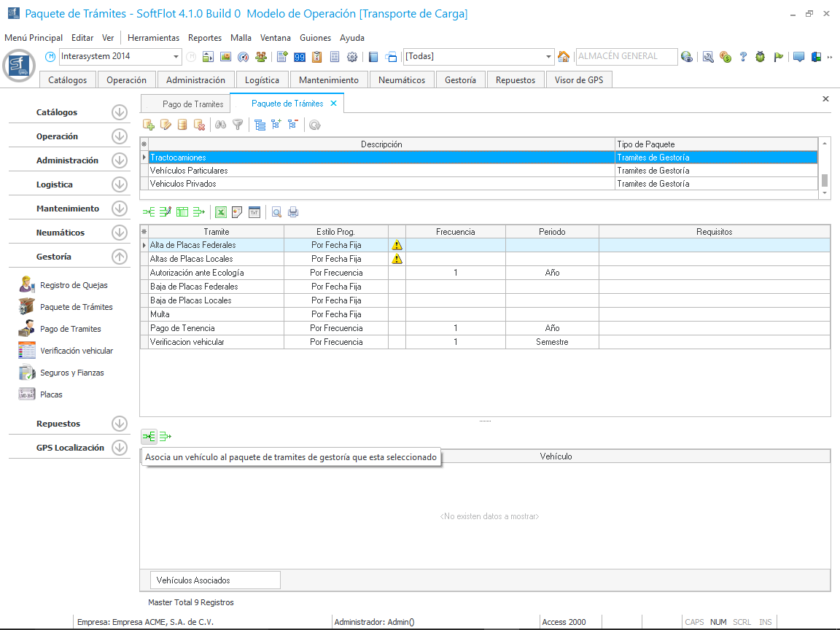
Task: Select the Vehículos Particulares row
Action: point(189,171)
